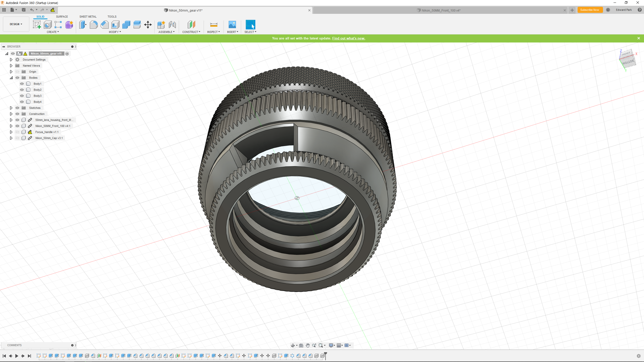Expand the Document Settings node

pos(11,60)
